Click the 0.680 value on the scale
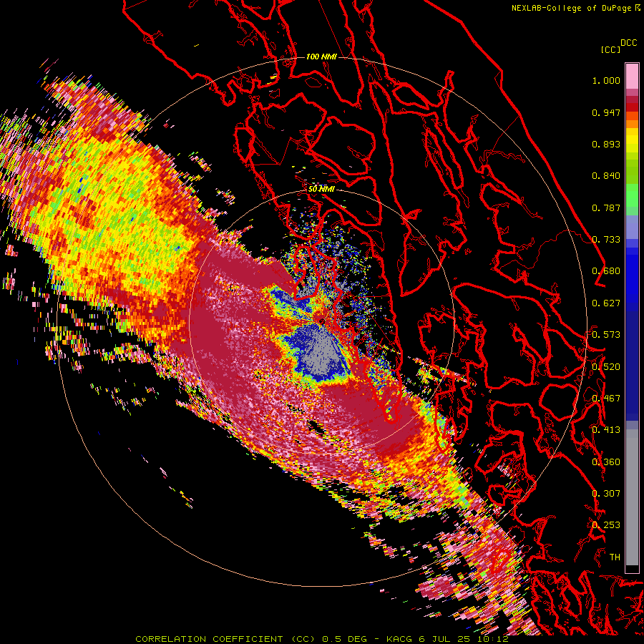The image size is (644, 644). pyautogui.click(x=606, y=271)
